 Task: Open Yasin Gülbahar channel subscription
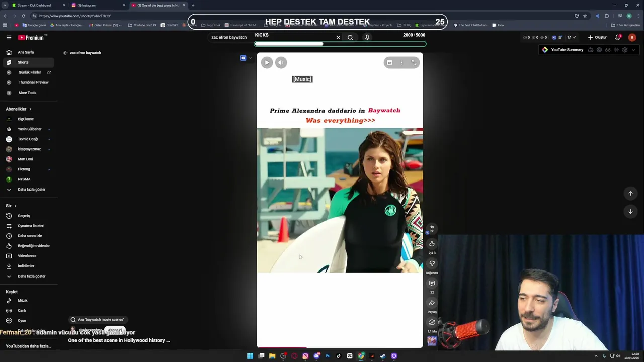[27, 129]
